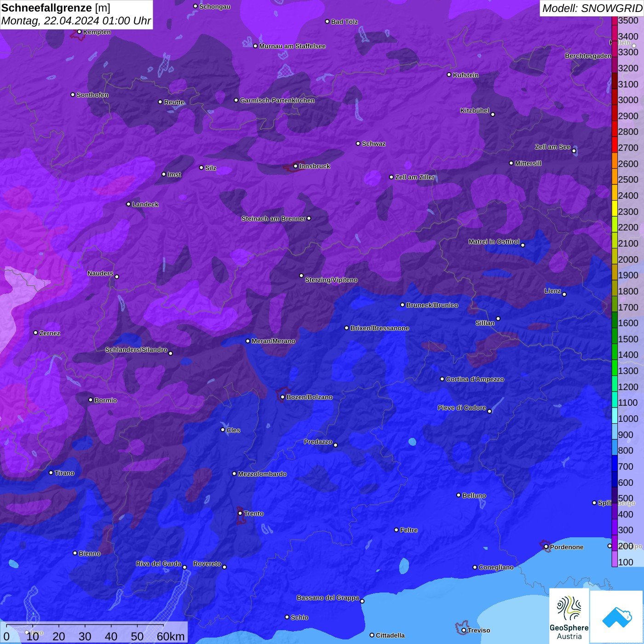Image resolution: width=644 pixels, height=644 pixels.
Task: Click the Treviso city marker dot
Action: pos(464,630)
